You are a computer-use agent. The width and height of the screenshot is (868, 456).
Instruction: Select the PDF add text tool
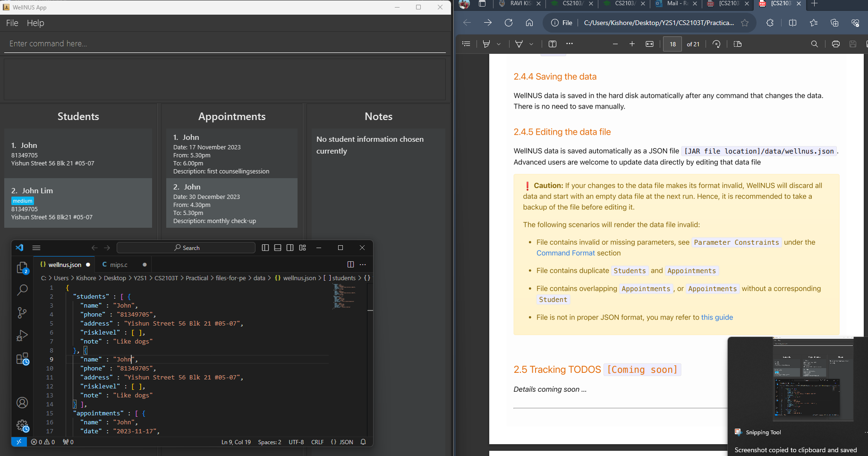pos(553,44)
